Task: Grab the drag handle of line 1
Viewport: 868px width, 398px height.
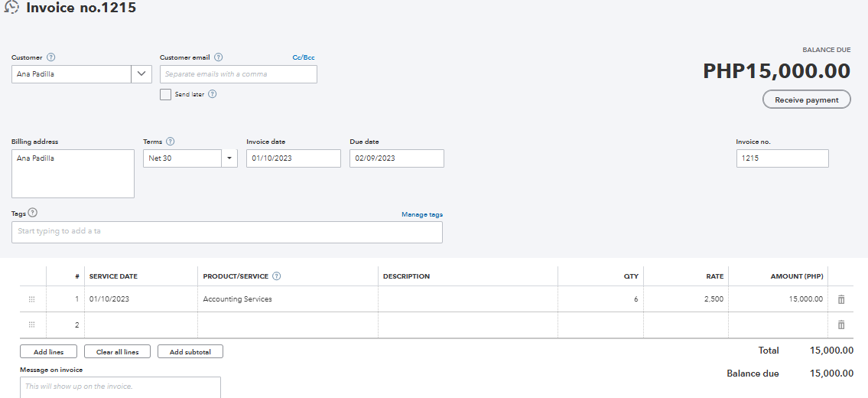Action: (x=31, y=299)
